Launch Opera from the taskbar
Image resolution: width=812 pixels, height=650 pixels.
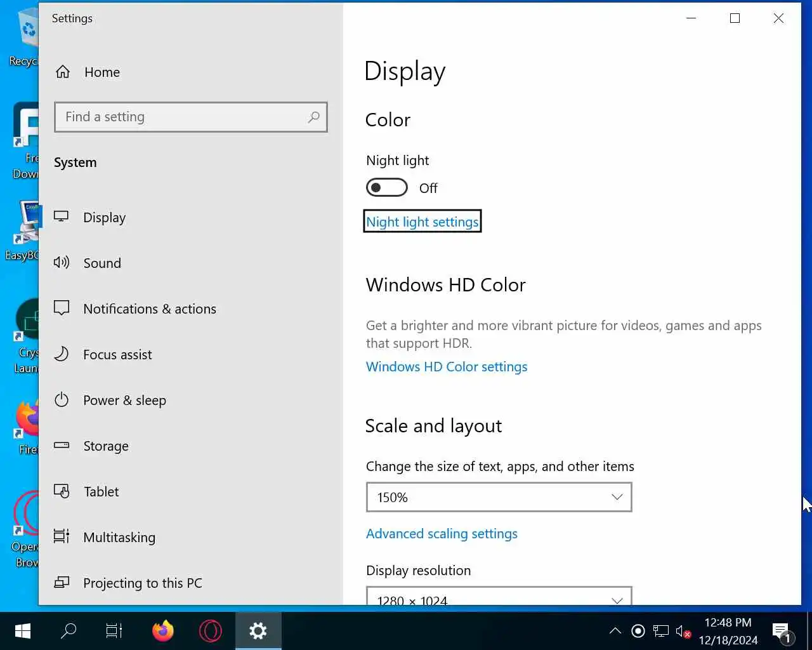pos(210,631)
